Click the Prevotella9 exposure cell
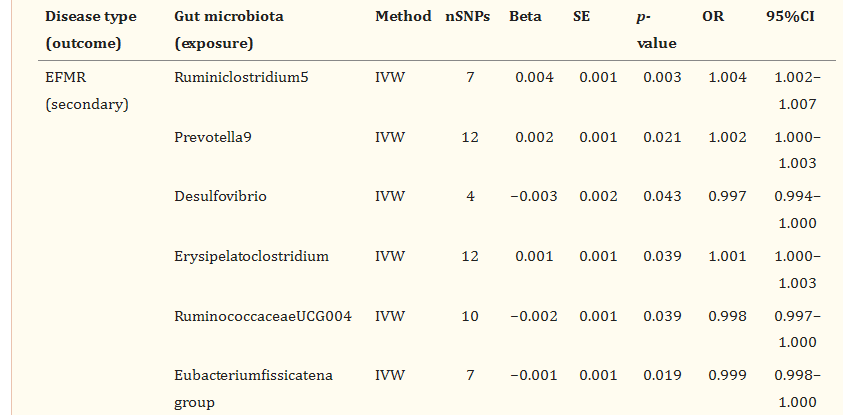843x415 pixels. (x=213, y=138)
